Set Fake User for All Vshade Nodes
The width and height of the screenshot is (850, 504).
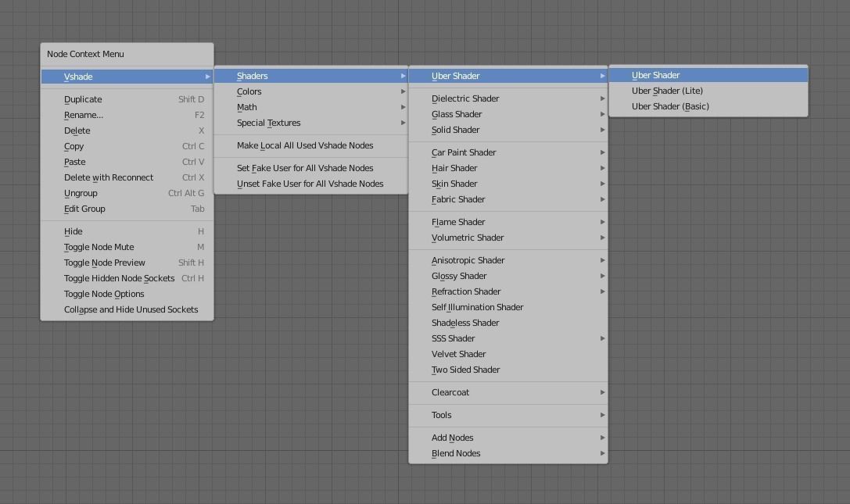[x=305, y=168]
